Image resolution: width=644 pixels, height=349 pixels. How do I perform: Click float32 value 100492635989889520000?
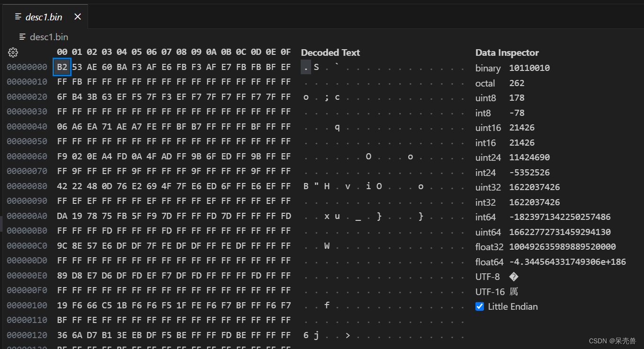coord(562,247)
